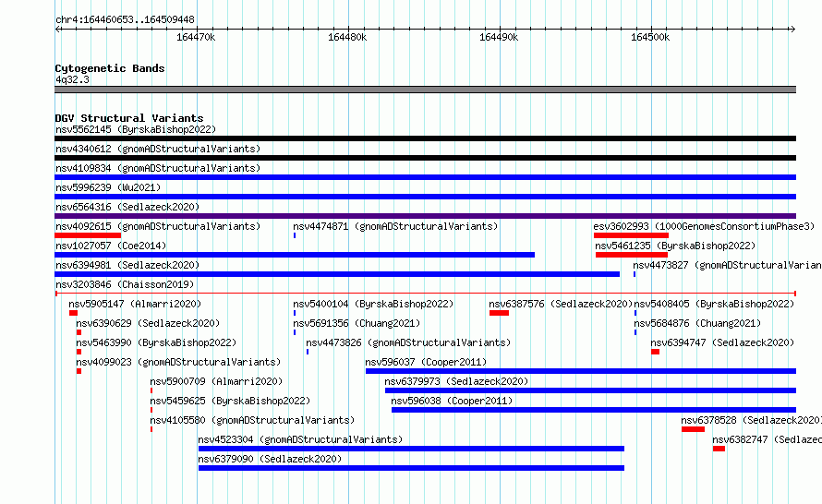This screenshot has height=504, width=822.
Task: Click the blue bar under nsv4523304
Action: [411, 449]
